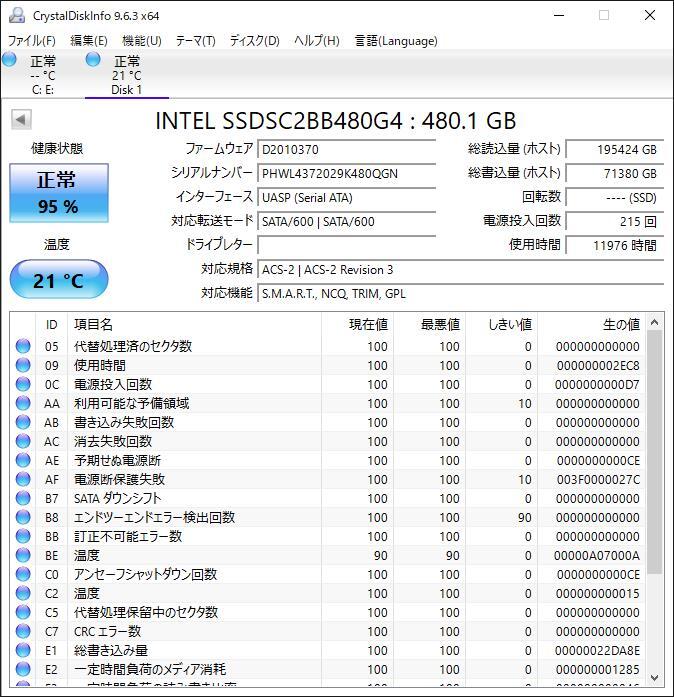The image size is (674, 697).
Task: Click the CrystalDiskInfo app icon in title bar
Action: pyautogui.click(x=16, y=16)
